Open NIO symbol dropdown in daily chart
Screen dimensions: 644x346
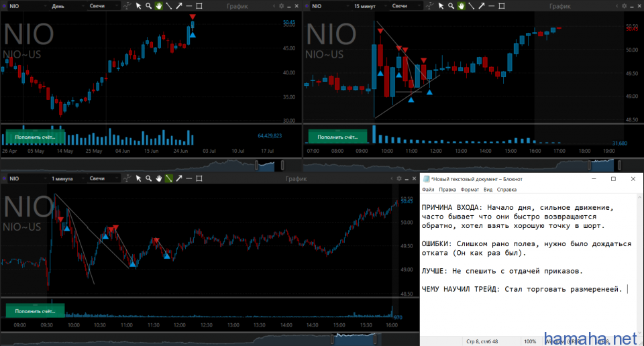[x=27, y=6]
